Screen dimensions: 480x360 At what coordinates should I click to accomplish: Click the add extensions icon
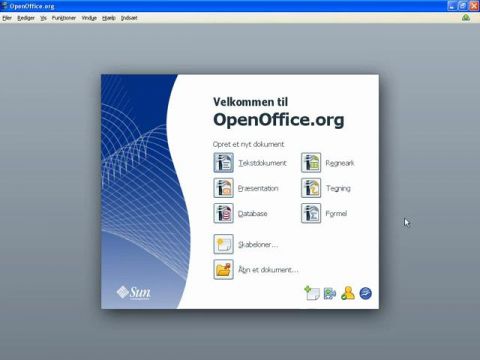(x=330, y=293)
